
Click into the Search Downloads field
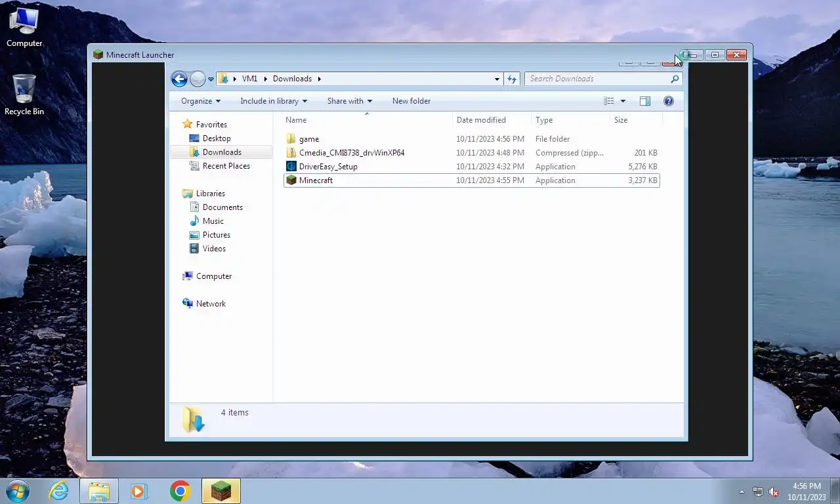pyautogui.click(x=597, y=79)
